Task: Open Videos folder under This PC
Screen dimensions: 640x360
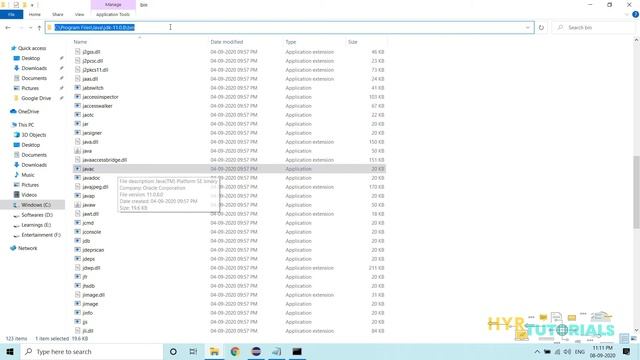Action: tap(29, 195)
